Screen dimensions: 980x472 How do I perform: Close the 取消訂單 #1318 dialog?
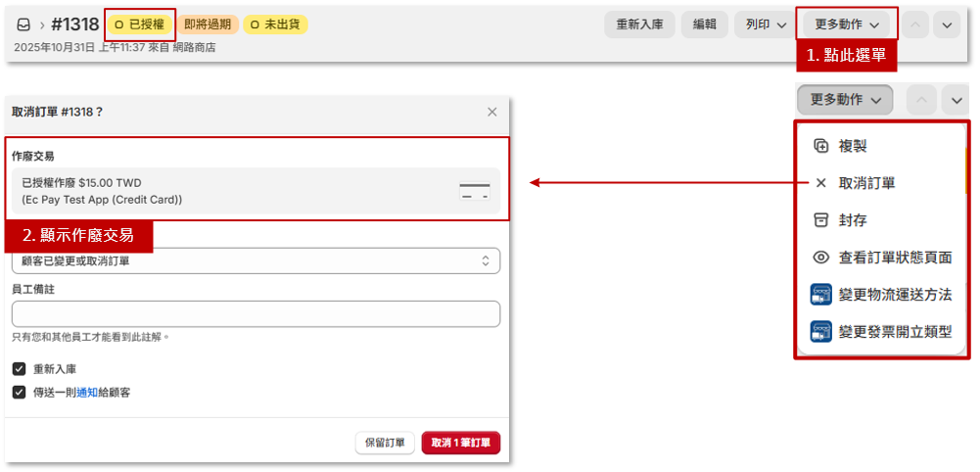[x=492, y=112]
